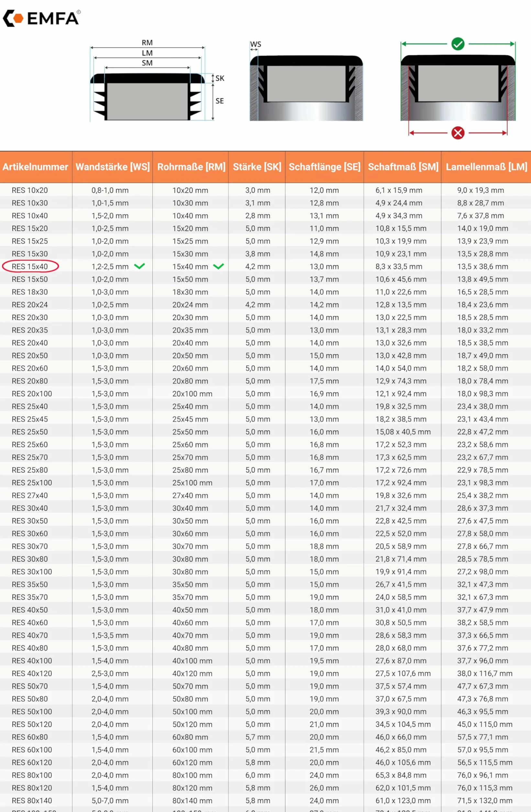Click shaft length 16,9 mm
The width and height of the screenshot is (531, 812).
point(324,394)
